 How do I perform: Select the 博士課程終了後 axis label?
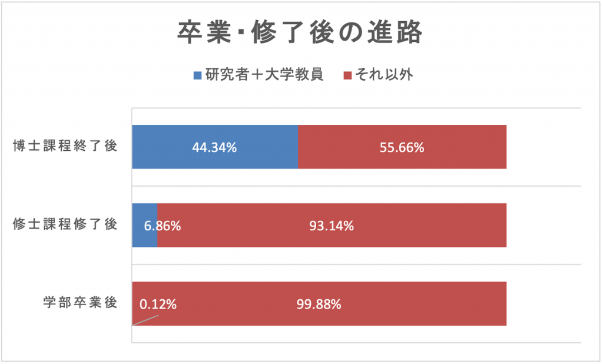(x=65, y=147)
